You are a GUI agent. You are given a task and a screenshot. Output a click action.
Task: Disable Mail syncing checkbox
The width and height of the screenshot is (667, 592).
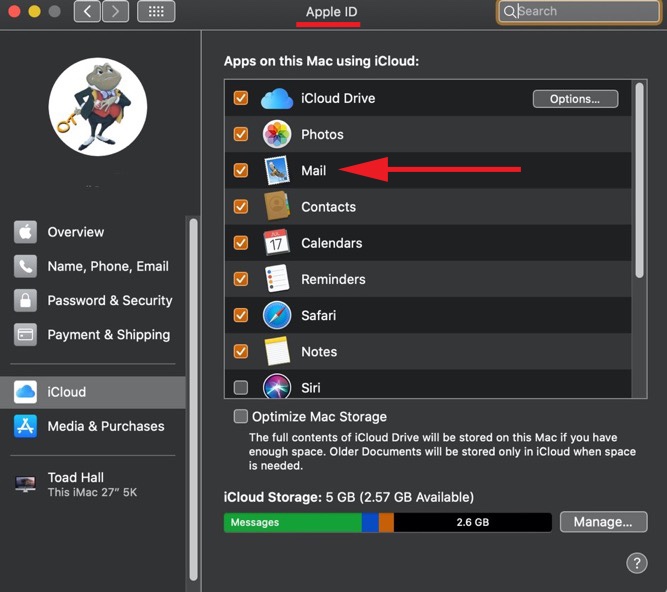[x=241, y=170]
